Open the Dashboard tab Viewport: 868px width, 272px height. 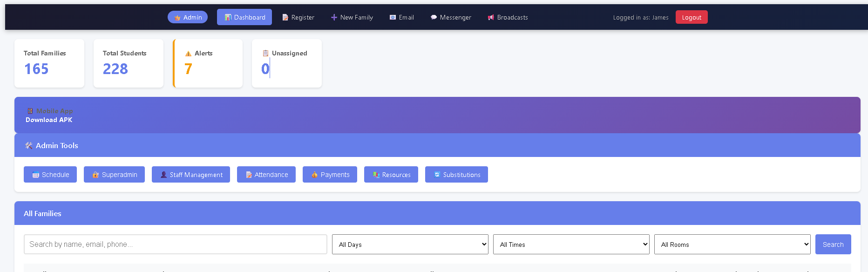click(244, 17)
